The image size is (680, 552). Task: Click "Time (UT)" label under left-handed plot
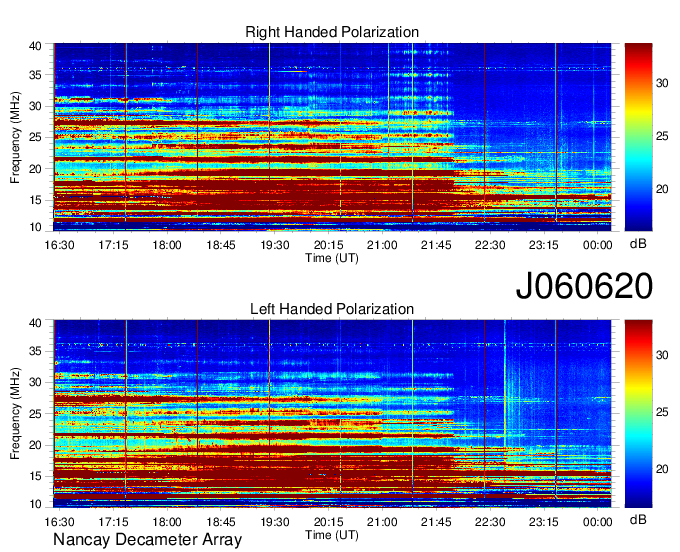[332, 535]
